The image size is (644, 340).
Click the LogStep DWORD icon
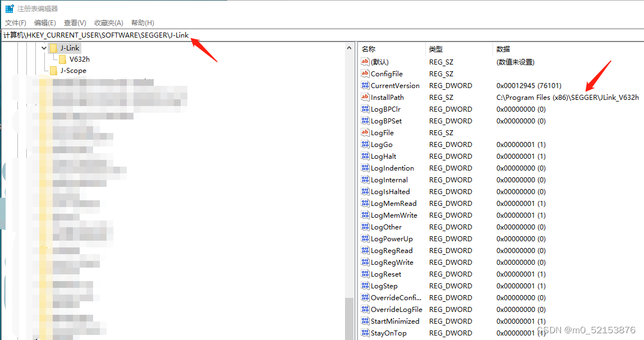[x=365, y=286]
